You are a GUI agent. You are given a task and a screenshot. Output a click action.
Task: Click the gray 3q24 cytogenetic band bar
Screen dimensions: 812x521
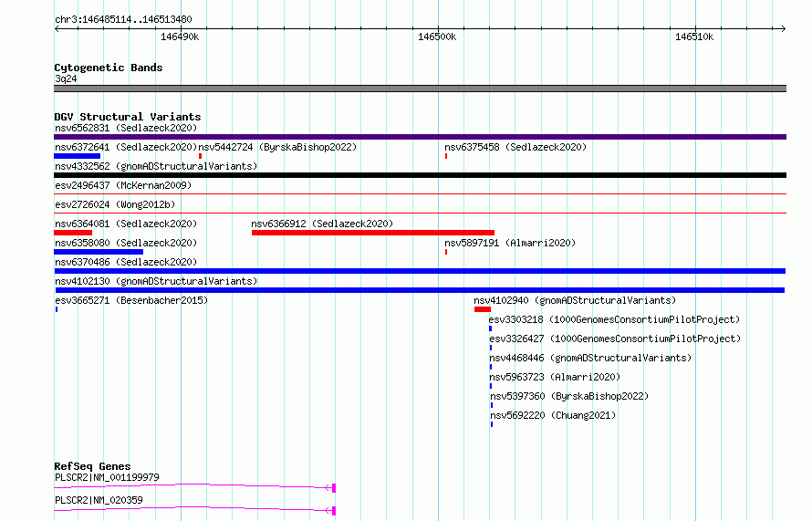click(x=420, y=89)
